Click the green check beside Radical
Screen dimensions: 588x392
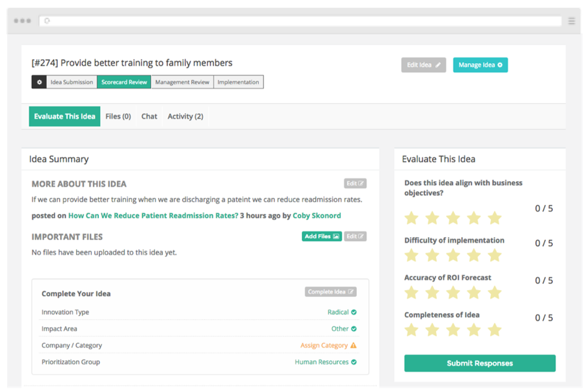[354, 312]
